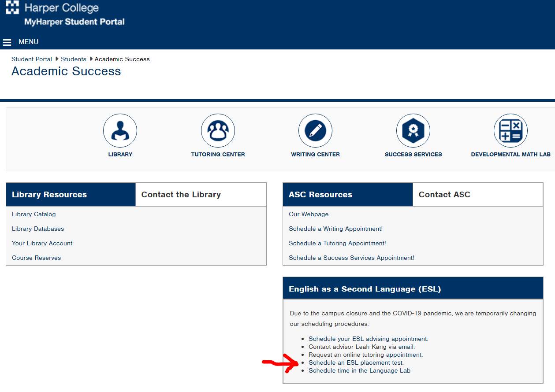Open Your Library Account link
Viewport: 555px width, 392px height.
click(42, 243)
